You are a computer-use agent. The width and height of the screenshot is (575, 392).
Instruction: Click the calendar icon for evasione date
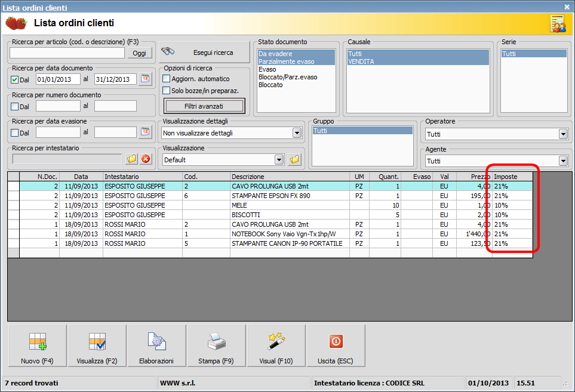[x=146, y=132]
